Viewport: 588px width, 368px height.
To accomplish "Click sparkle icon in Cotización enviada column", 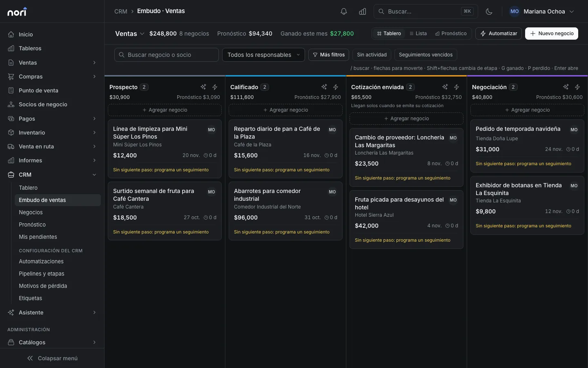I will 445,87.
